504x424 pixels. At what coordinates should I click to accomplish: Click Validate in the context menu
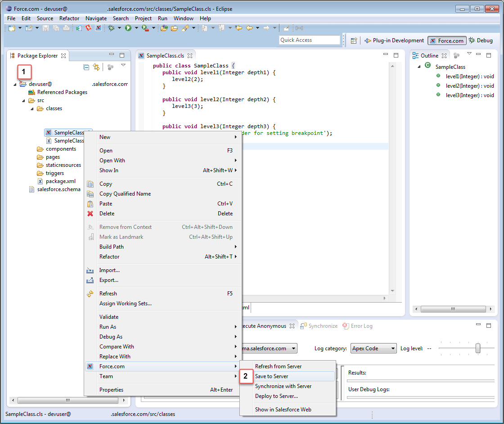pyautogui.click(x=163, y=317)
